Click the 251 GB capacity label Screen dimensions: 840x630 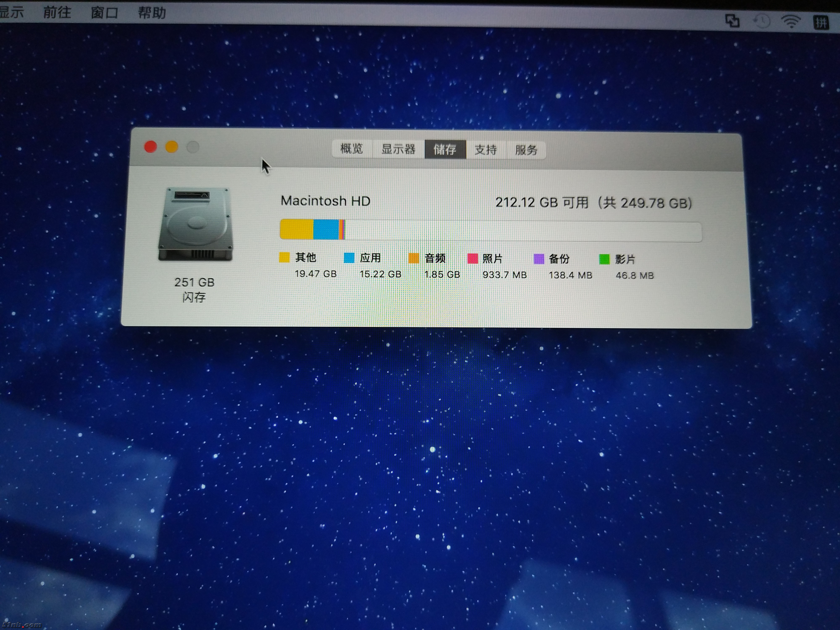tap(194, 282)
